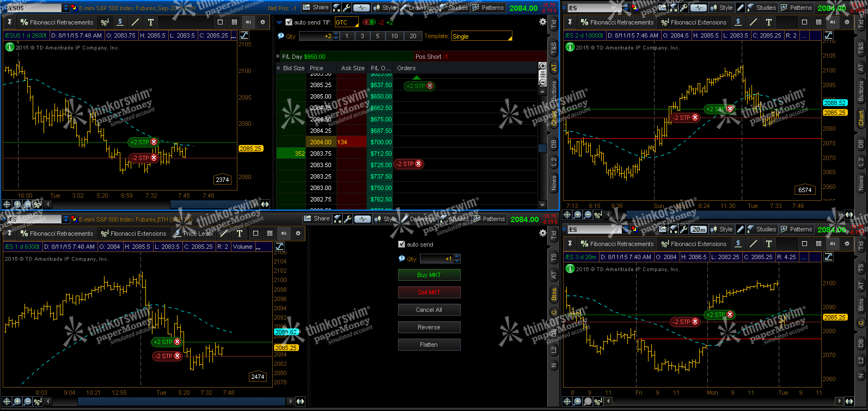The image size is (868, 411).
Task: Toggle ALL drawings button in top-left chart
Action: coord(248,22)
